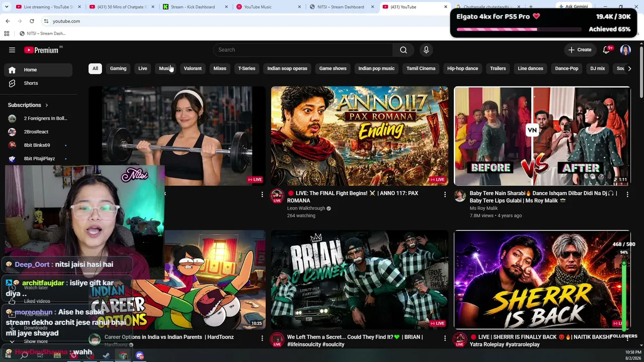Open the 8bit PitajiPlayz subscription
Image resolution: width=644 pixels, height=362 pixels.
pyautogui.click(x=38, y=158)
